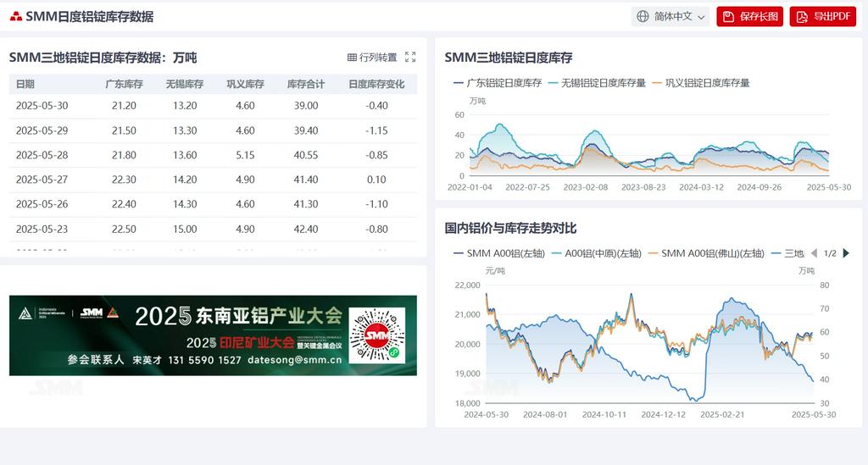This screenshot has height=465, width=868.
Task: Click the 广东库存 column header
Action: (x=124, y=84)
